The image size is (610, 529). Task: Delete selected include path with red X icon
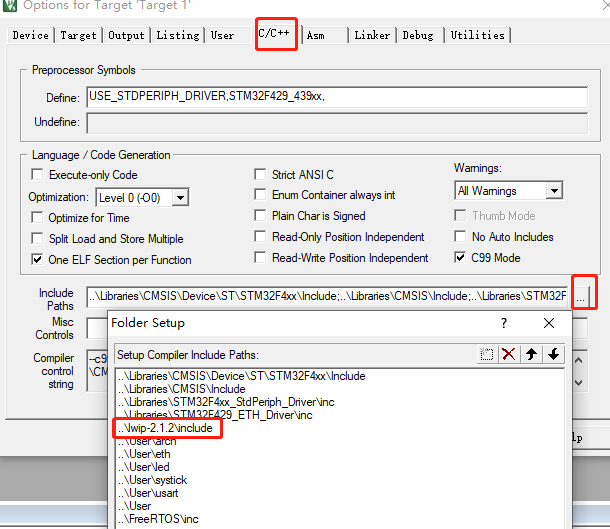[x=508, y=354]
